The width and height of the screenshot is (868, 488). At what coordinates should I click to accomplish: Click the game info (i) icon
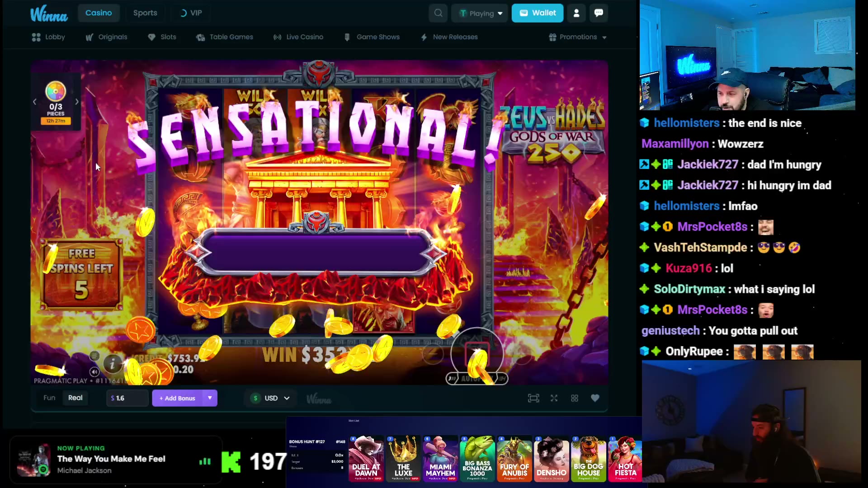(x=112, y=363)
